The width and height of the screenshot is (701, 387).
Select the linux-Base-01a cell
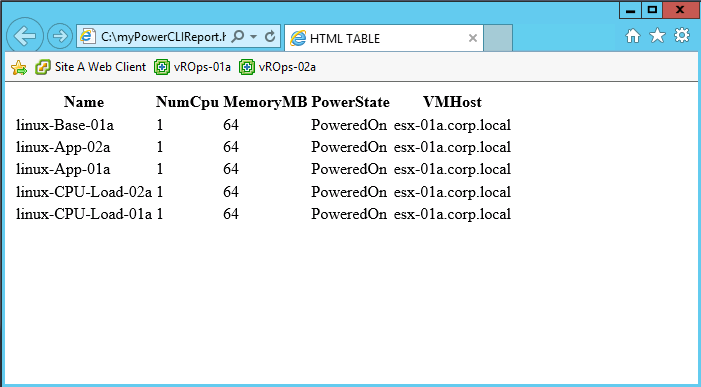(x=65, y=125)
